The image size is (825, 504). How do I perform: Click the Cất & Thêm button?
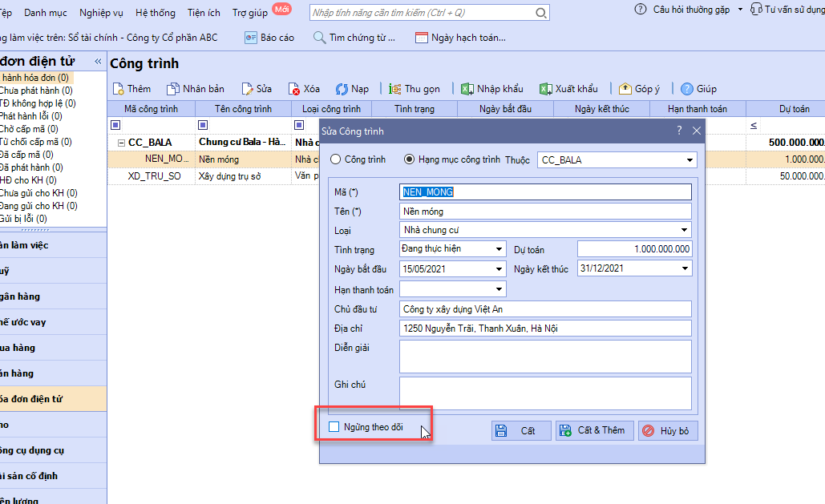pos(595,430)
